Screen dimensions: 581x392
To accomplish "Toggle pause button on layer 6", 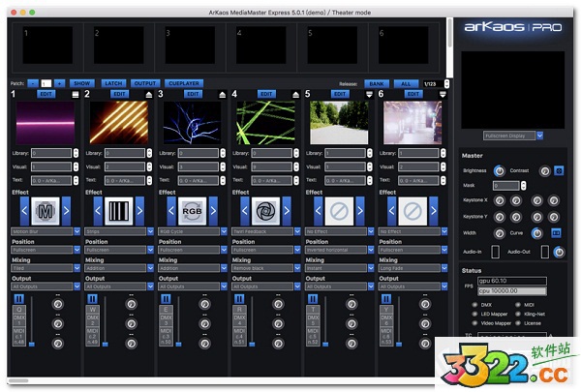I will (x=386, y=299).
